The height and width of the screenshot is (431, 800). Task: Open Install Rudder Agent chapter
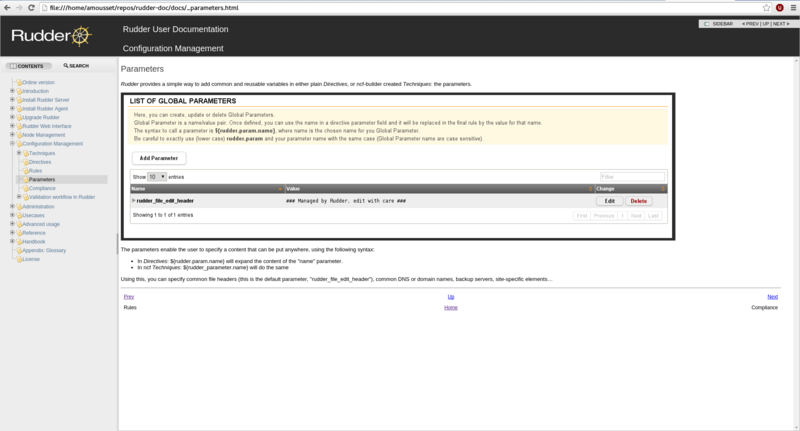click(x=45, y=109)
